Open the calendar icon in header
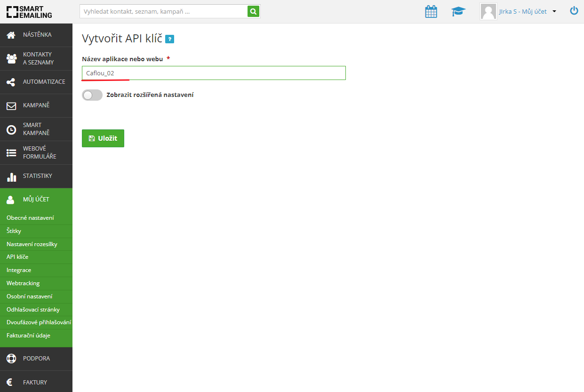Image resolution: width=584 pixels, height=392 pixels. pyautogui.click(x=431, y=12)
